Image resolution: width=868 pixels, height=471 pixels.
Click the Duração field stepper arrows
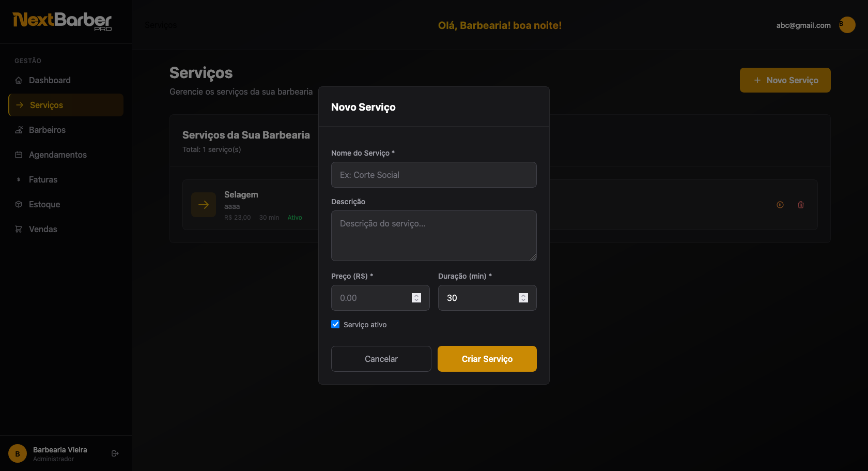[523, 298]
